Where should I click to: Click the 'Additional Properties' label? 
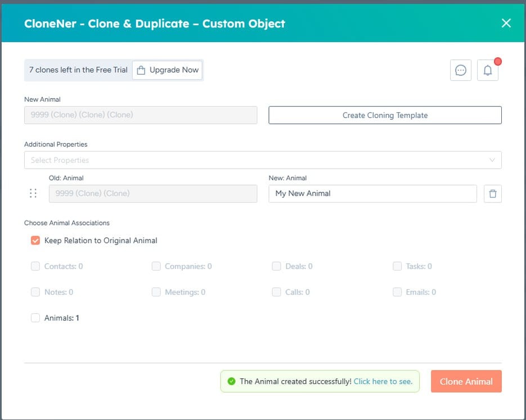(x=56, y=144)
